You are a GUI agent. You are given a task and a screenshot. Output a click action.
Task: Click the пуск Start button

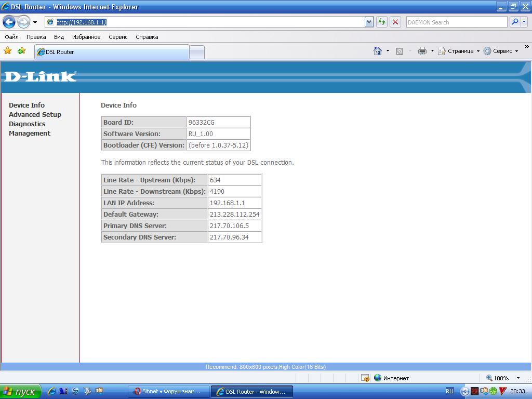point(20,392)
